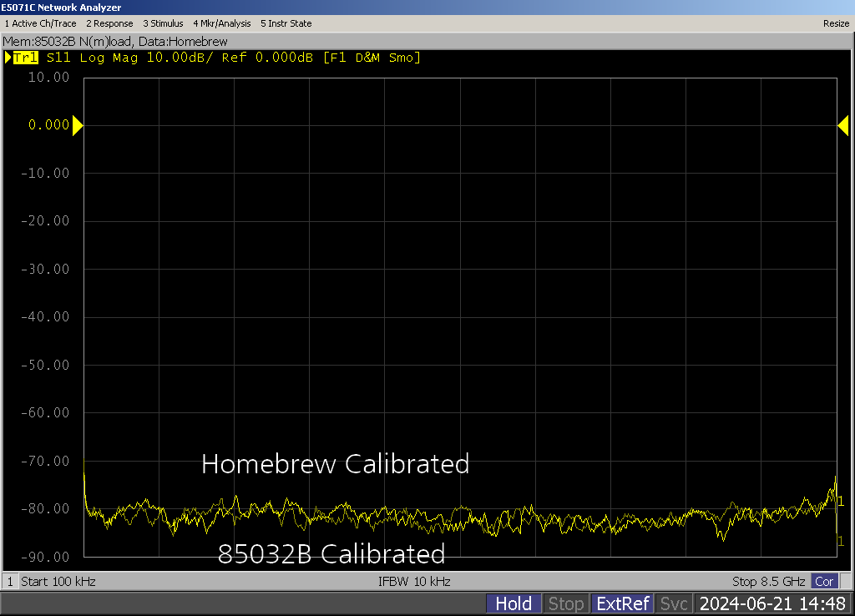Open the S11 measurement parameter selector
The image size is (855, 616).
tap(58, 58)
